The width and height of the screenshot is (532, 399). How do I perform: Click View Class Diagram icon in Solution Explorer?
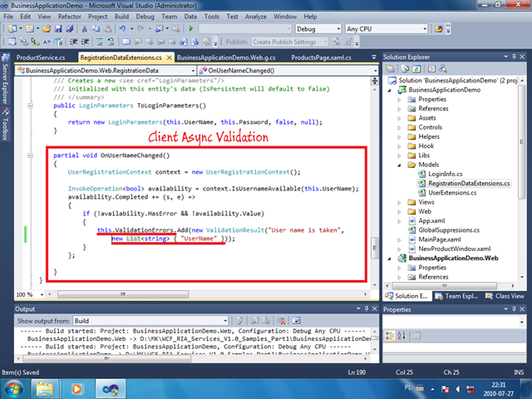(x=443, y=69)
